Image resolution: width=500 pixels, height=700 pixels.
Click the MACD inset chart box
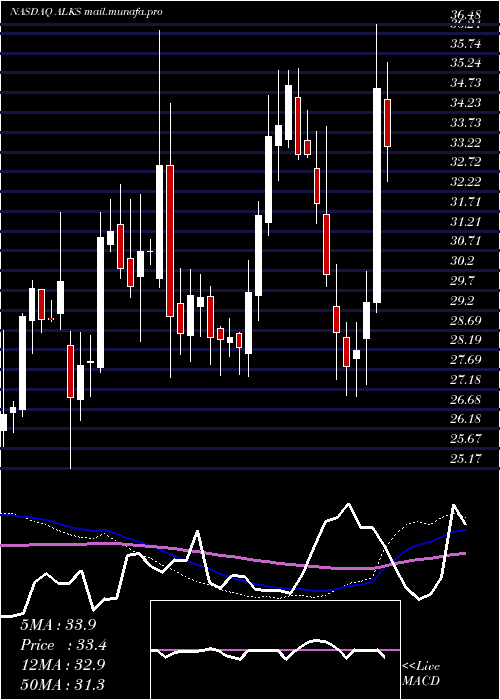tap(275, 650)
